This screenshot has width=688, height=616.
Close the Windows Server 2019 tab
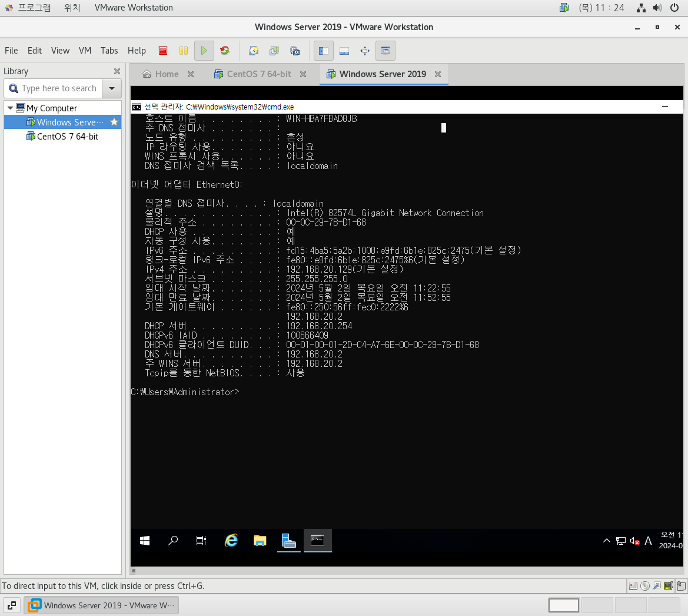click(x=438, y=74)
